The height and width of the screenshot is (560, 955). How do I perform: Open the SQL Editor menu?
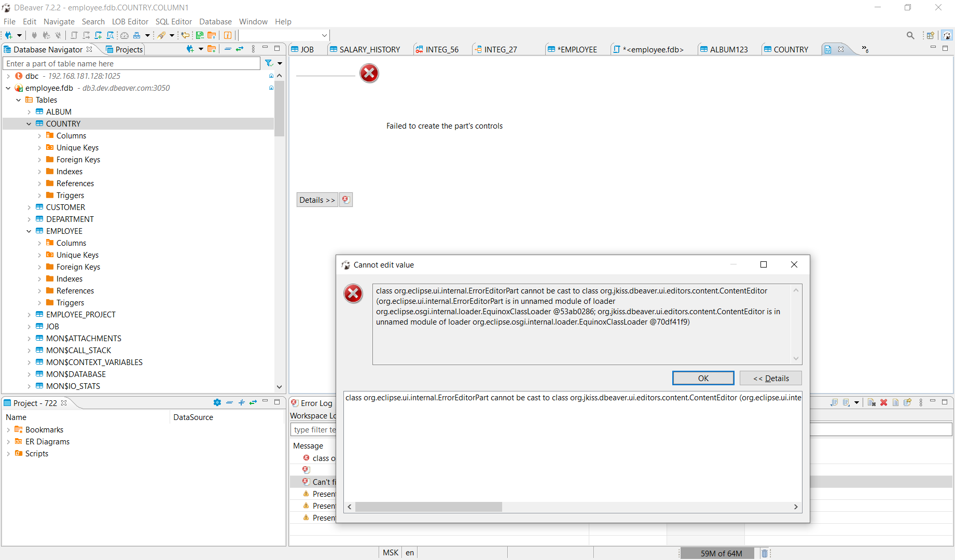tap(173, 21)
